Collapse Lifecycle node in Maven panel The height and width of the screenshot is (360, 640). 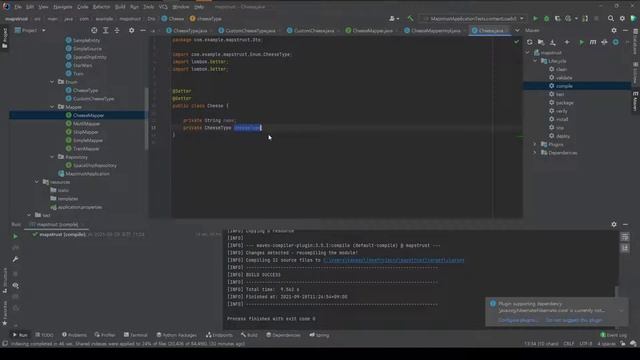535,61
